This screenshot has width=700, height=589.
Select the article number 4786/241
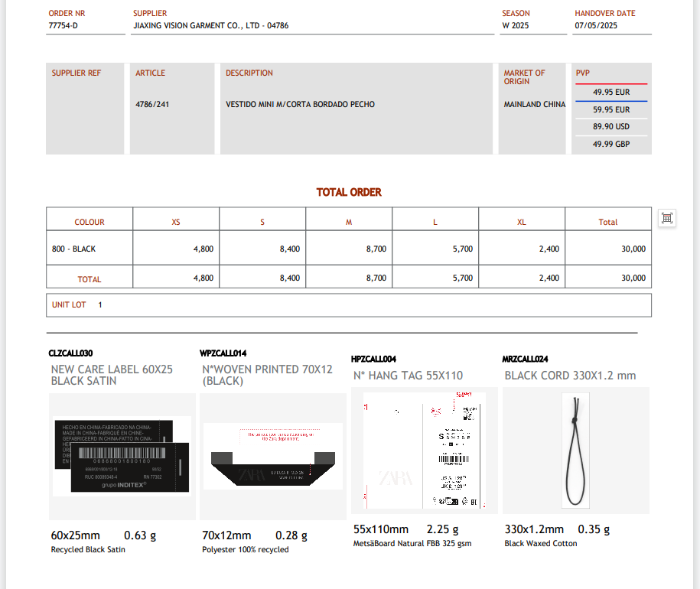[152, 105]
